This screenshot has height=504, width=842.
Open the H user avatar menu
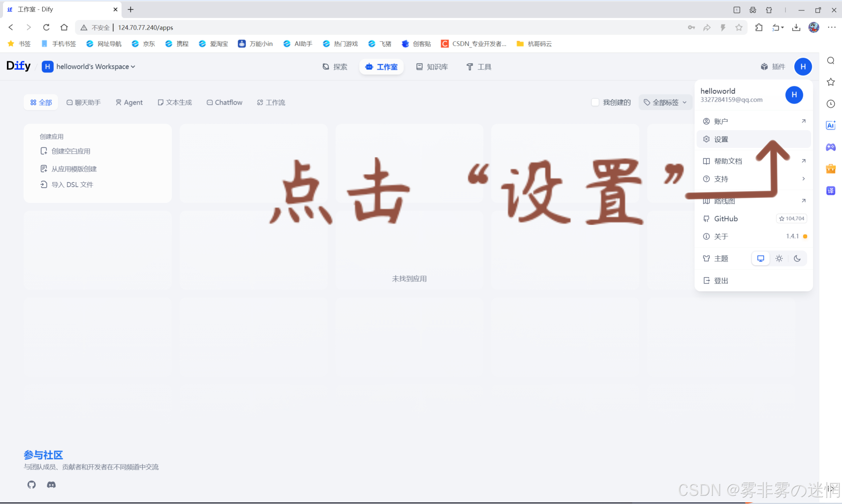pyautogui.click(x=802, y=67)
